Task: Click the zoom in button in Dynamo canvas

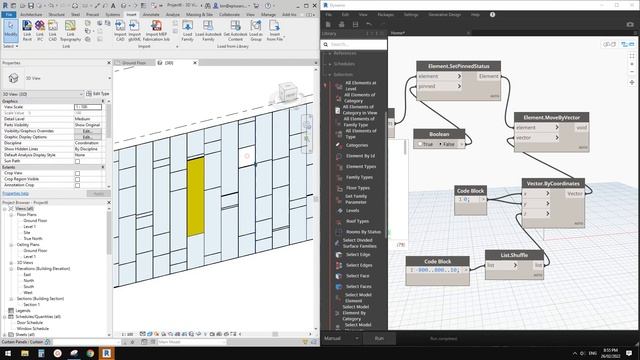Action: [x=632, y=64]
